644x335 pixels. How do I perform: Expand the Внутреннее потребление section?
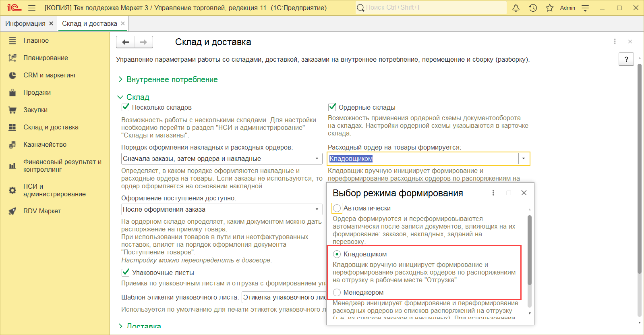pos(172,79)
